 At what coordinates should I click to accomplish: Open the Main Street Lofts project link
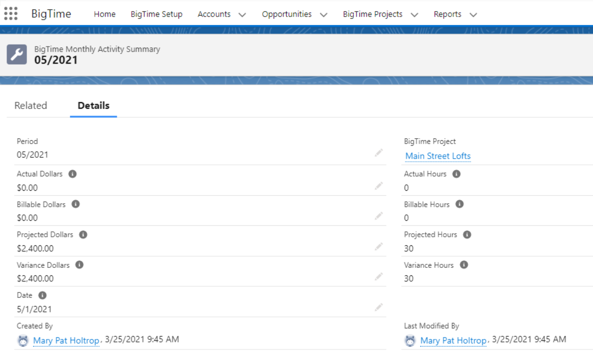click(438, 156)
